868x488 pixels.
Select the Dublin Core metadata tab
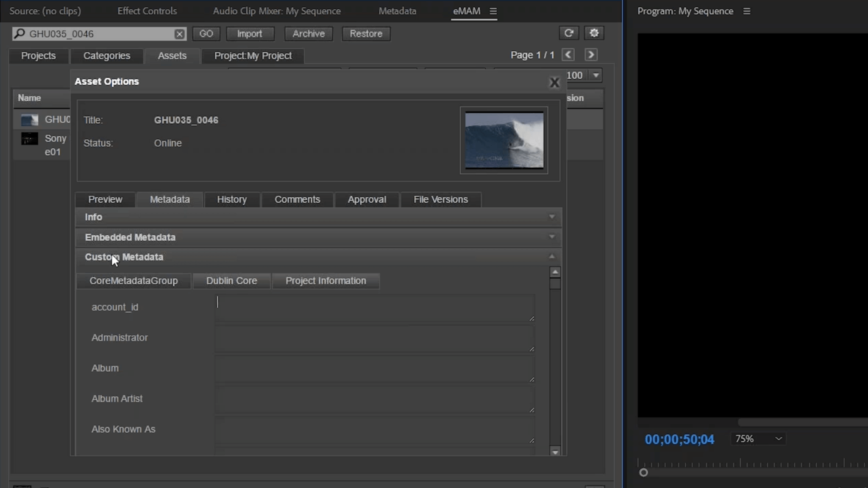(231, 281)
